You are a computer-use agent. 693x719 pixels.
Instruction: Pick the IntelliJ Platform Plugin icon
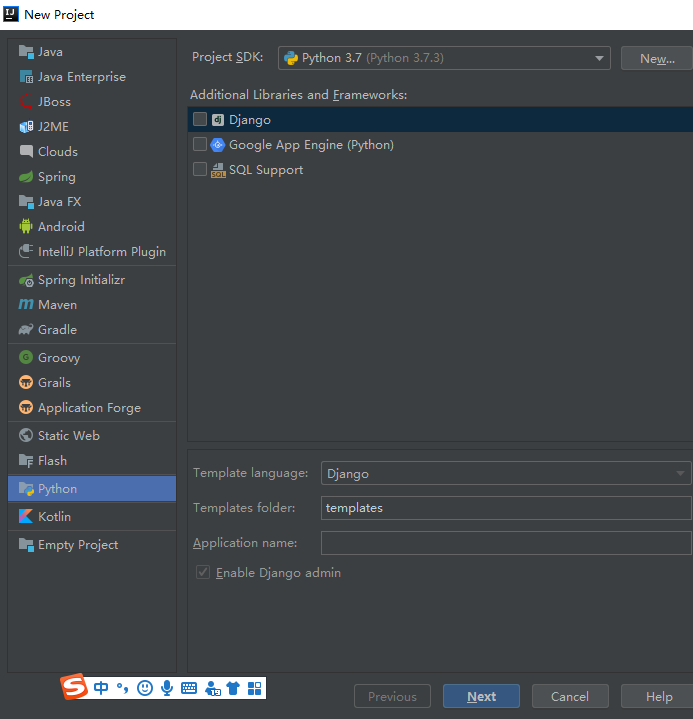pyautogui.click(x=26, y=251)
